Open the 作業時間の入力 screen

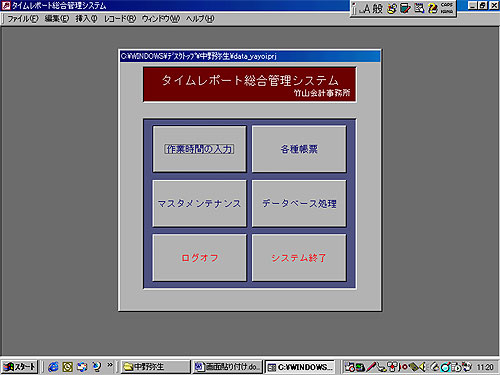[199, 149]
